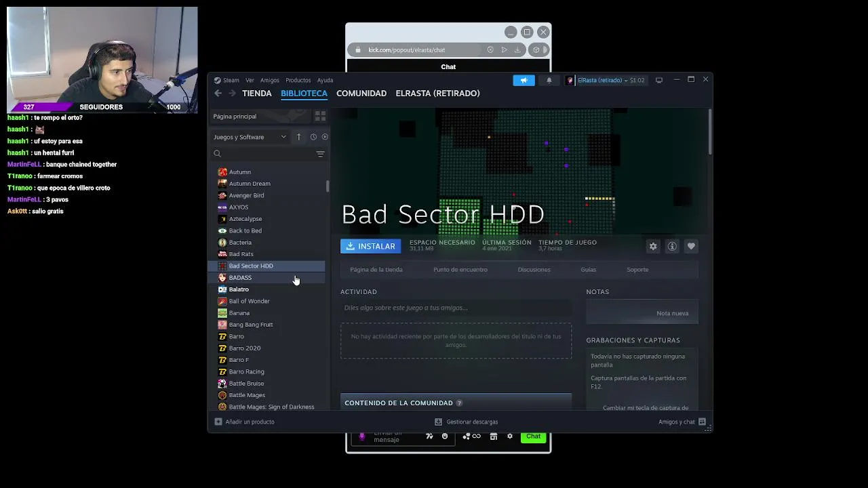Screen dimensions: 868x488
Task: Open the ELRASTA (RETIRADO) profile tab
Action: click(x=437, y=94)
